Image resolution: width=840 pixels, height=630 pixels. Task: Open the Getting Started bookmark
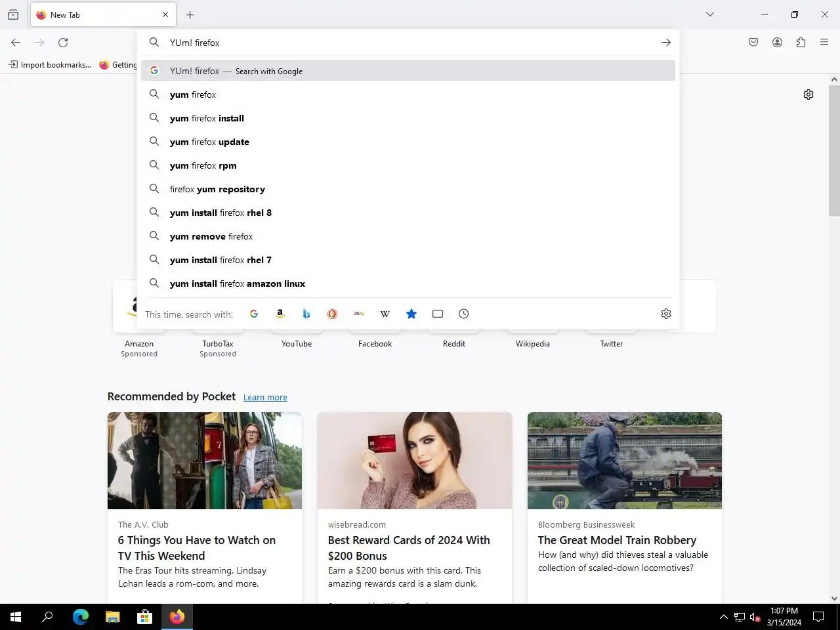click(x=118, y=65)
